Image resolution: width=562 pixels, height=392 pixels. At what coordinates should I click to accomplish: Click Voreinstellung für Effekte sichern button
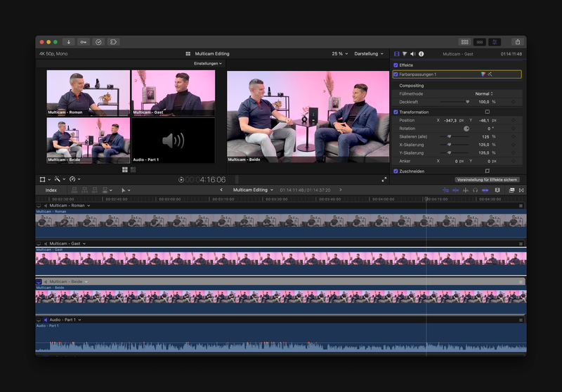click(488, 180)
